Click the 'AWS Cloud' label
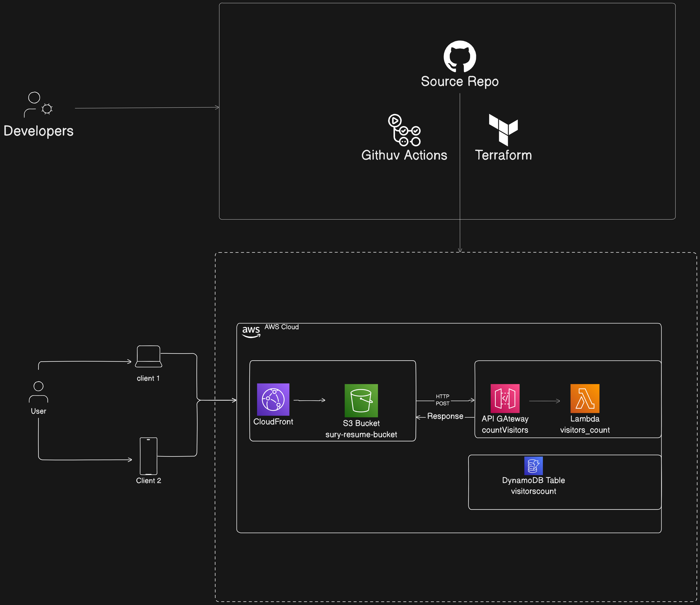The height and width of the screenshot is (605, 700). [x=282, y=327]
